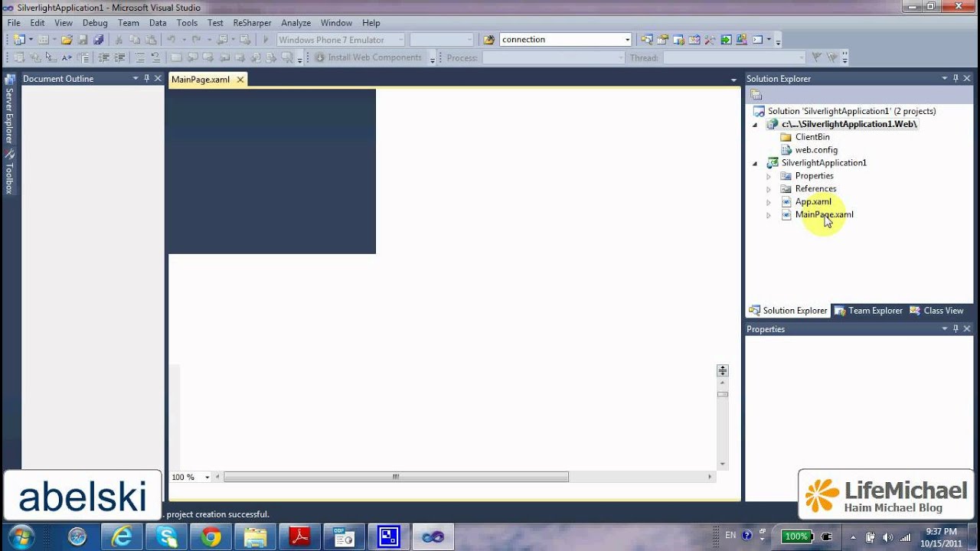Open Skype from the taskbar
Image resolution: width=980 pixels, height=551 pixels.
(x=166, y=537)
